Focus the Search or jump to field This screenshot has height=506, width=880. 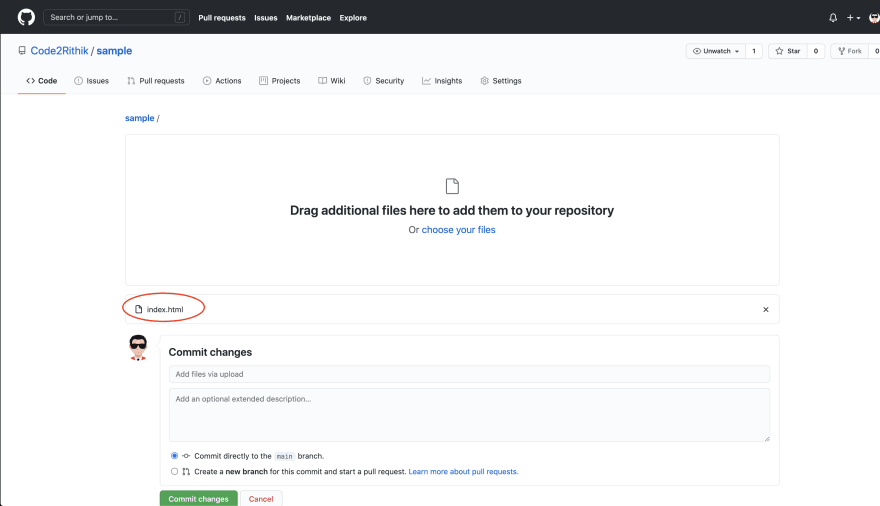click(x=116, y=17)
